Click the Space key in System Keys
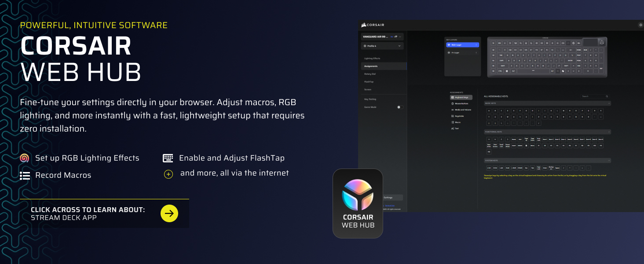 pos(557,168)
